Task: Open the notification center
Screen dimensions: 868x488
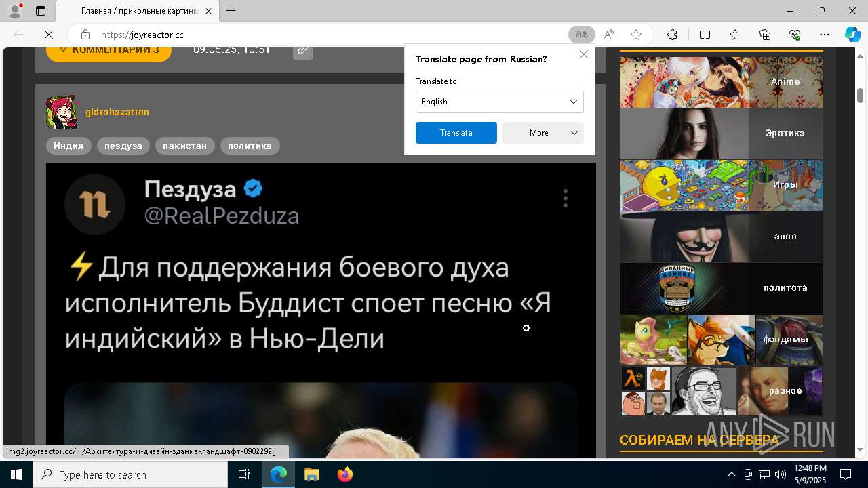Action: (846, 474)
